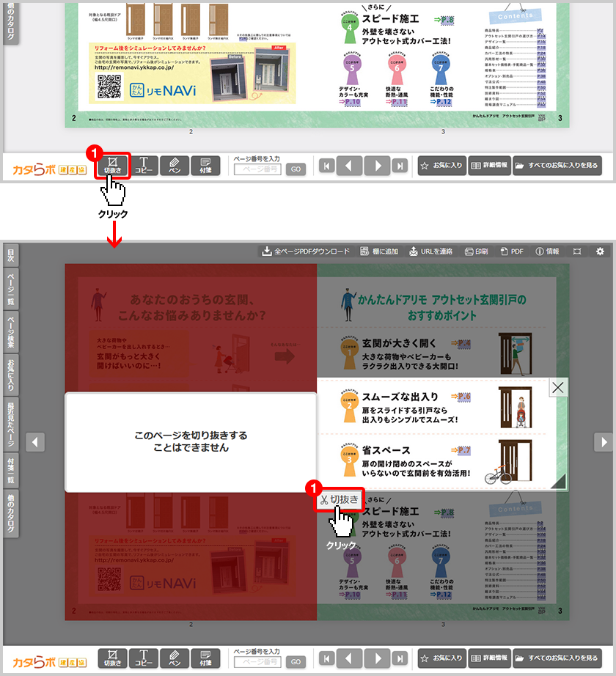Viewport: 616px width, 676px height.
Task: Click the 印刷 print icon
Action: pos(476,251)
